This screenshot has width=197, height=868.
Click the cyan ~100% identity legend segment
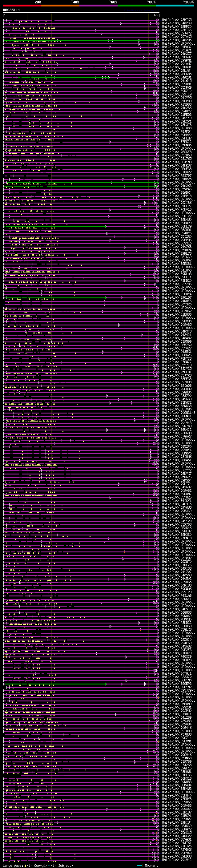[x=175, y=6]
